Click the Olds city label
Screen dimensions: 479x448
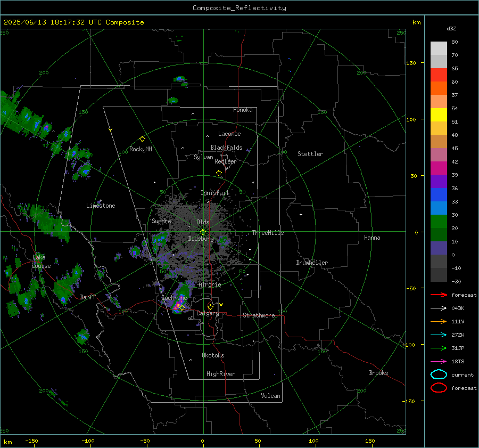[203, 222]
